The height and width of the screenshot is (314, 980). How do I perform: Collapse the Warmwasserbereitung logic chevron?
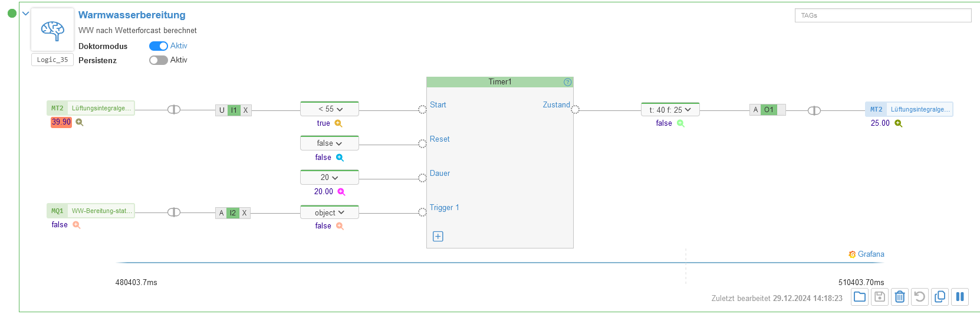tap(25, 13)
